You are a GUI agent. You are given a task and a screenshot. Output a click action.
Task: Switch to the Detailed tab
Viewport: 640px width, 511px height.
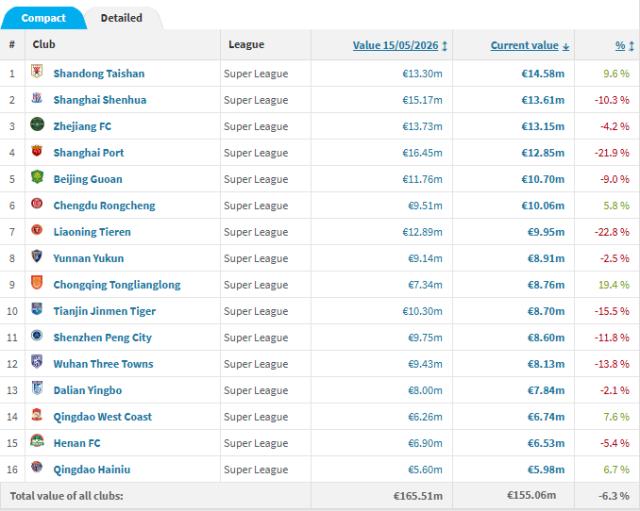tap(122, 18)
